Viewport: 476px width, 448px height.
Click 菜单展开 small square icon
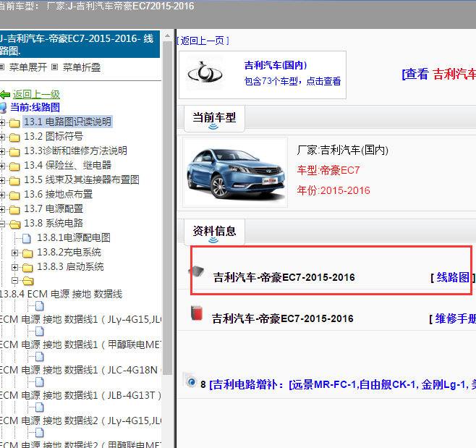pos(2,67)
